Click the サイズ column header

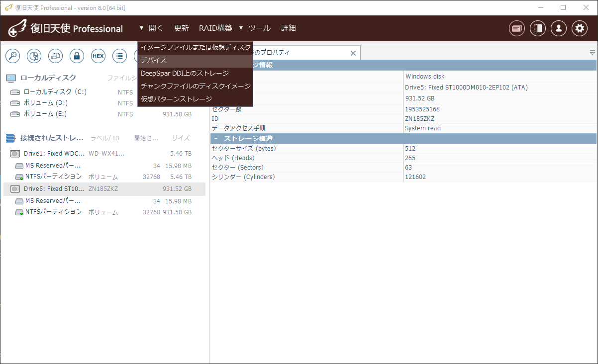pyautogui.click(x=181, y=138)
